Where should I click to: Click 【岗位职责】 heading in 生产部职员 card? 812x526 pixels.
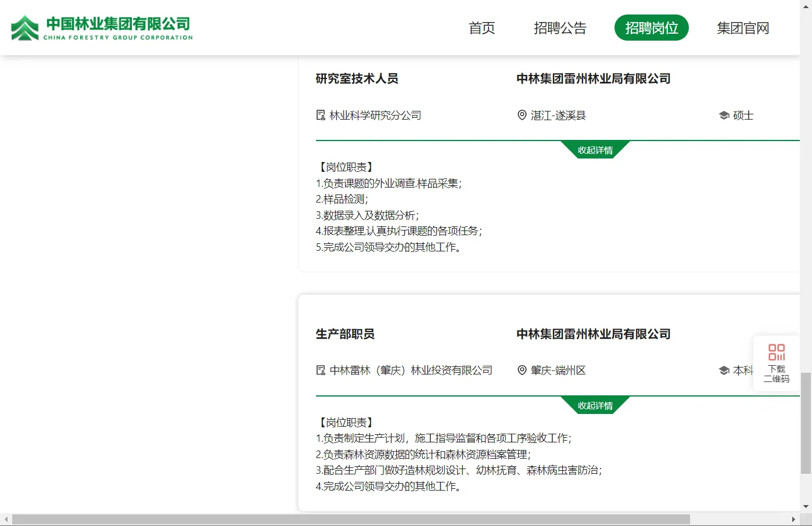click(x=346, y=423)
